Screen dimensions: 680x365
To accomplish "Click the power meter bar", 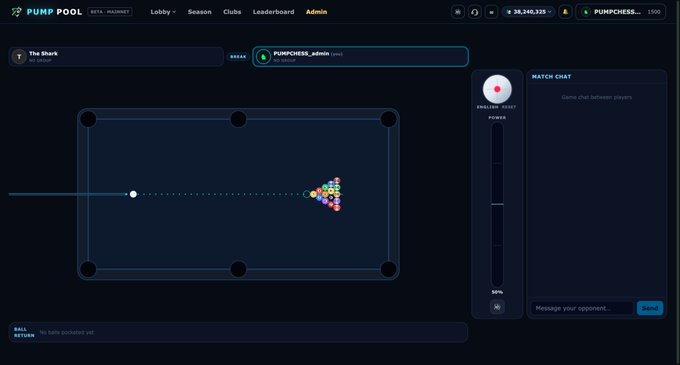I will point(497,204).
